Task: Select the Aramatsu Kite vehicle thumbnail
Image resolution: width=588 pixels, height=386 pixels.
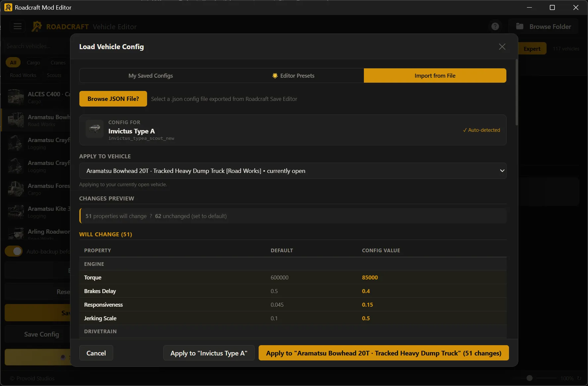Action: [x=16, y=211]
